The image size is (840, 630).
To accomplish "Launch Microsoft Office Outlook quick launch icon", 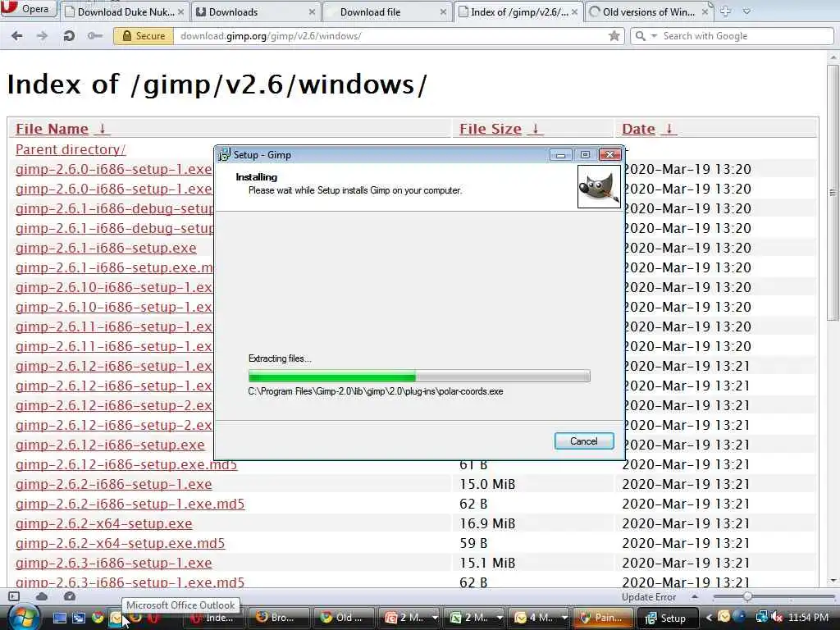I will click(x=116, y=618).
